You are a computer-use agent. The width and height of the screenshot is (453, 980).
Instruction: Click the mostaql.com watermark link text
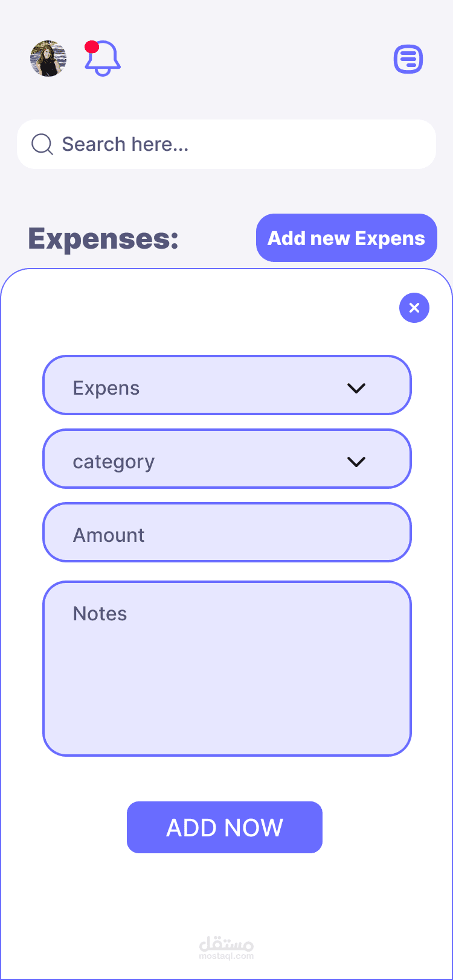(x=226, y=956)
